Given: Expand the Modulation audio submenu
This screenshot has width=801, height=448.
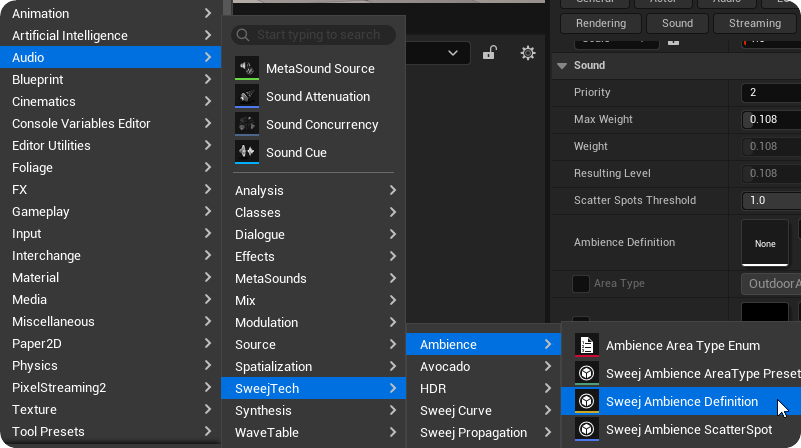Looking at the screenshot, I should [313, 322].
